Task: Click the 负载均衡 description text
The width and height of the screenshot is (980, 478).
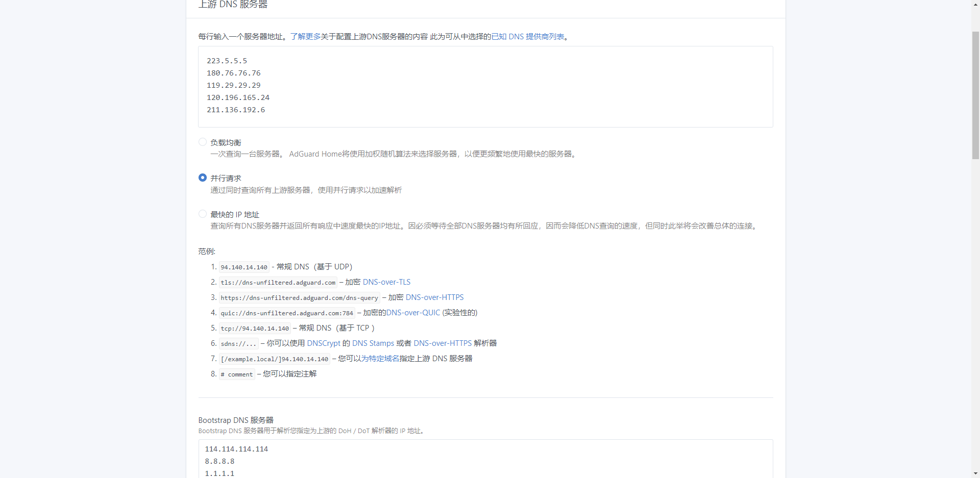Action: 394,154
